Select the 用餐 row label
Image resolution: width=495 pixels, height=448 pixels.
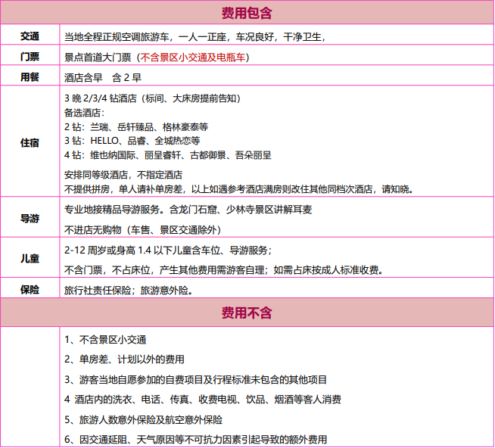pyautogui.click(x=30, y=76)
